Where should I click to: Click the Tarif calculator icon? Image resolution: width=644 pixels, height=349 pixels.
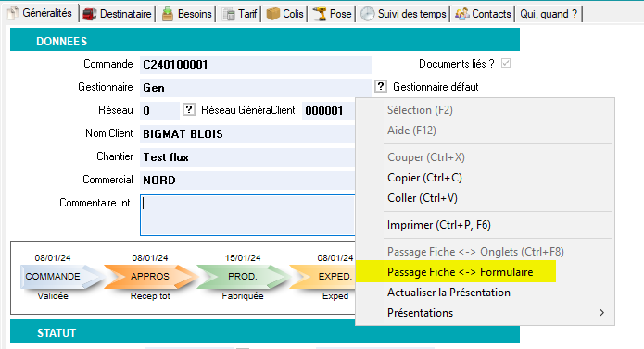point(228,15)
